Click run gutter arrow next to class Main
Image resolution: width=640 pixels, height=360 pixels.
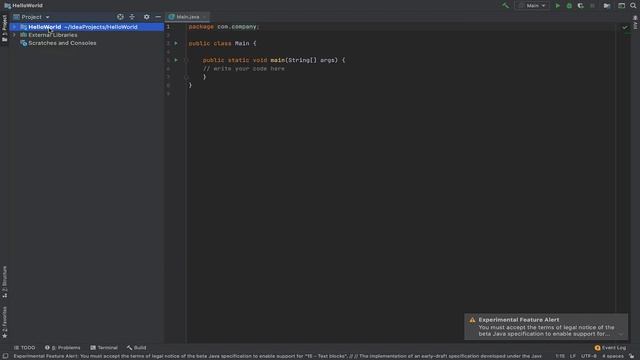point(176,43)
